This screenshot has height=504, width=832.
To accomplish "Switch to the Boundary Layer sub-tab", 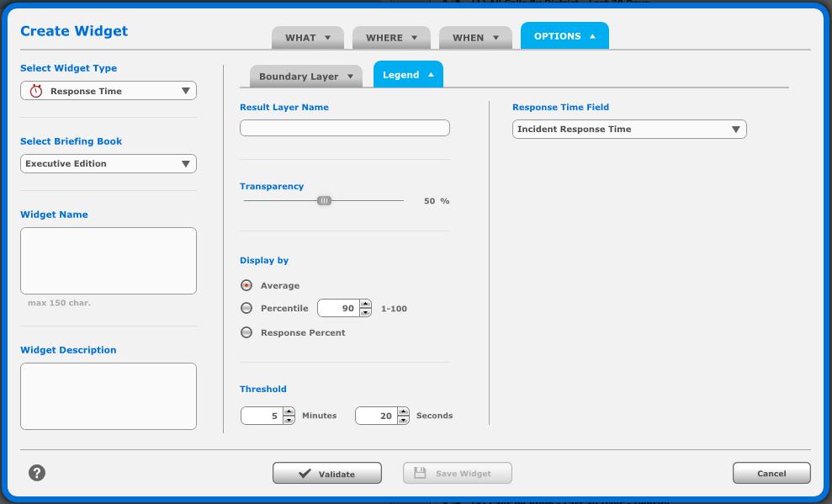I will click(x=305, y=77).
